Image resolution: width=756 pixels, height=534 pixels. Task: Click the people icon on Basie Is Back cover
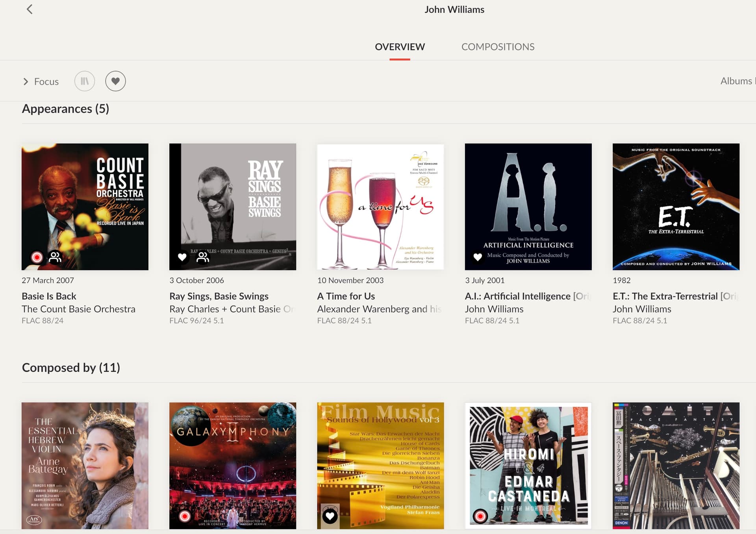[x=55, y=257]
